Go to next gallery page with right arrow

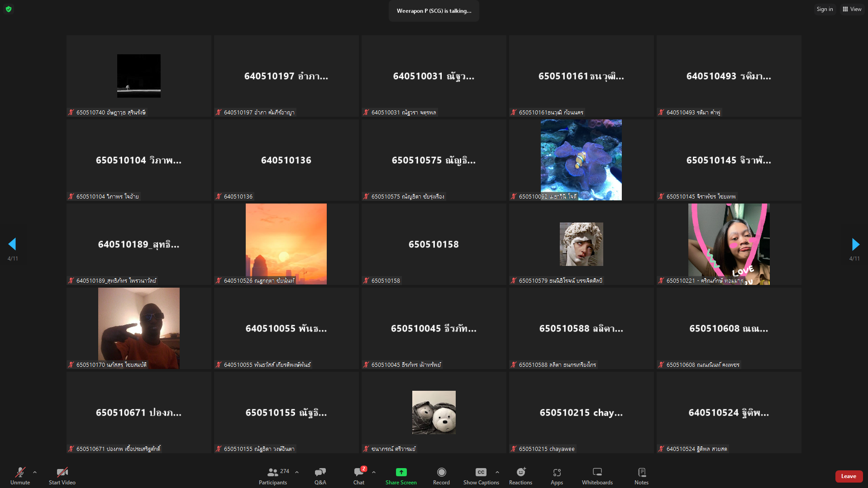click(855, 244)
